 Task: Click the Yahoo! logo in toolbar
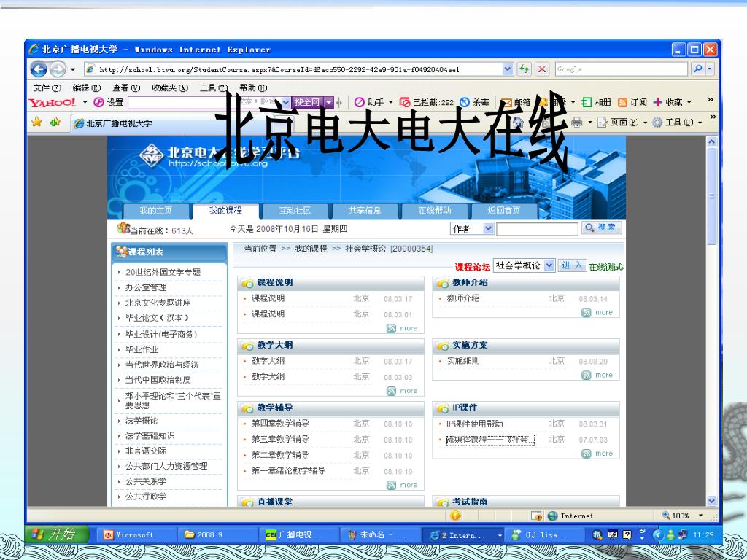(x=52, y=102)
